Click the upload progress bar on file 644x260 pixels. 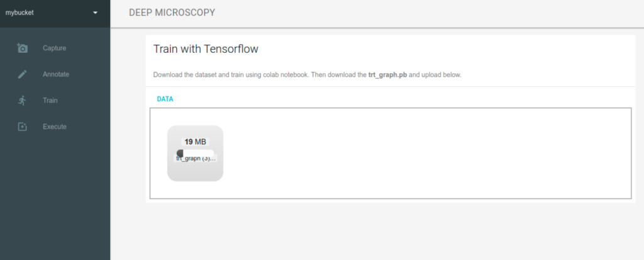195,152
